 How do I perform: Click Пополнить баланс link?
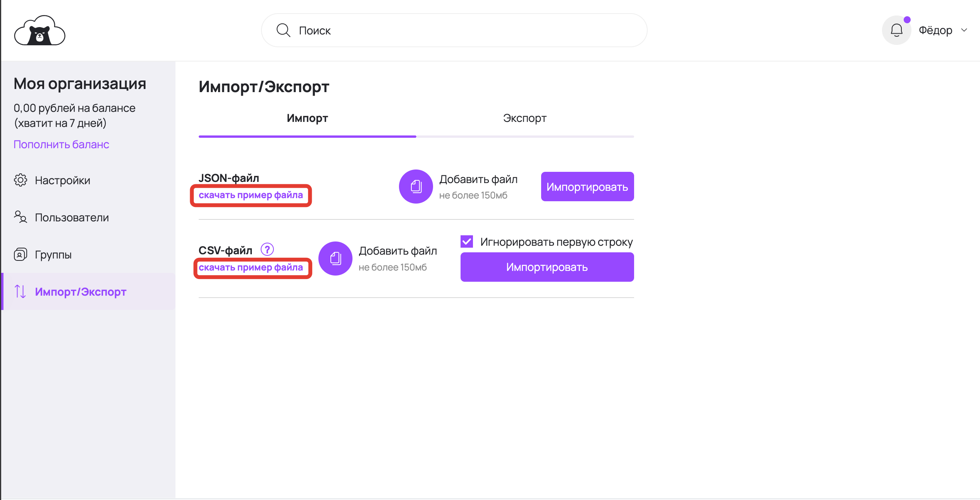click(x=61, y=144)
